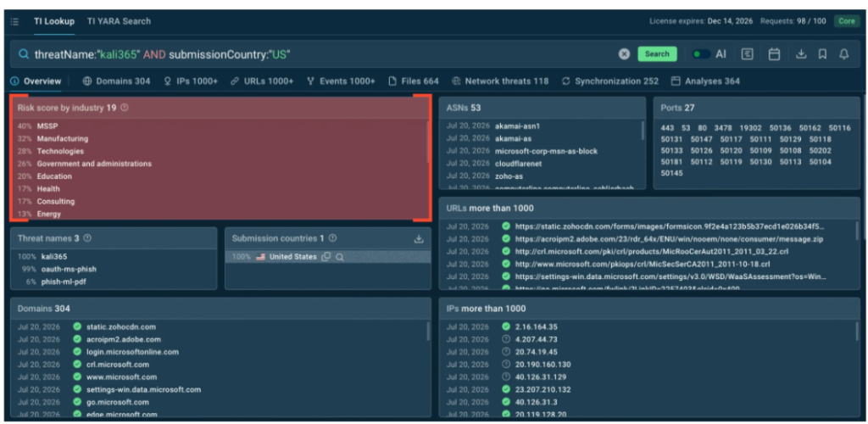Open the Analyses 364 tab
The image size is (868, 424).
click(x=706, y=81)
